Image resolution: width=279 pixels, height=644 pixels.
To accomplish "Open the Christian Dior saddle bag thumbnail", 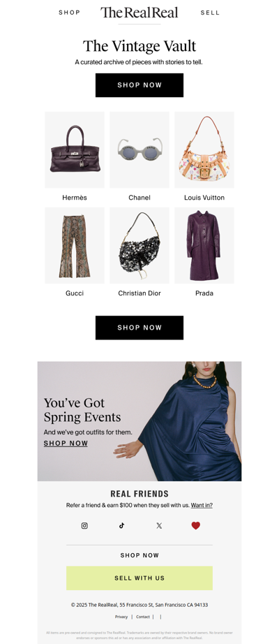I will point(139,246).
